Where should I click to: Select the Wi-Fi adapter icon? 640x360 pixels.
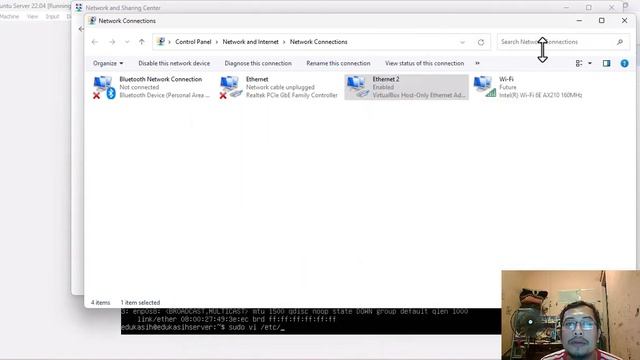[x=484, y=87]
